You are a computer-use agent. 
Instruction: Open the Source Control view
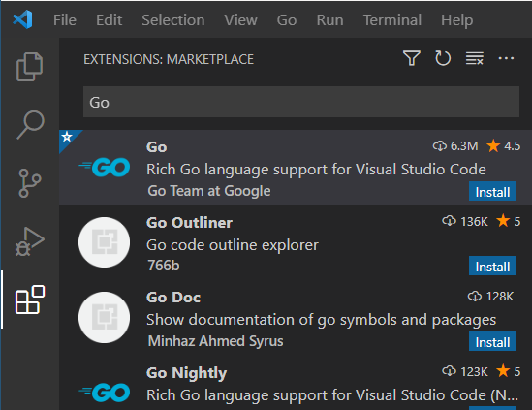click(x=30, y=183)
